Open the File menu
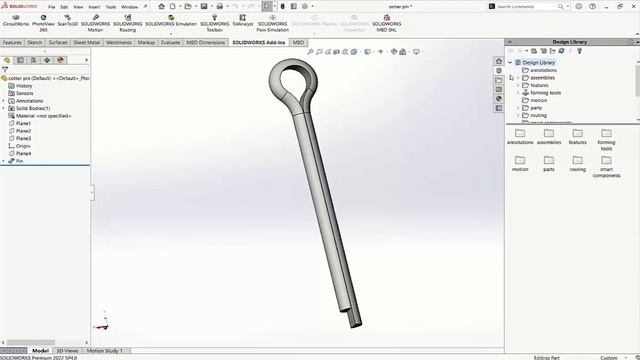The width and height of the screenshot is (640, 360). [x=51, y=7]
